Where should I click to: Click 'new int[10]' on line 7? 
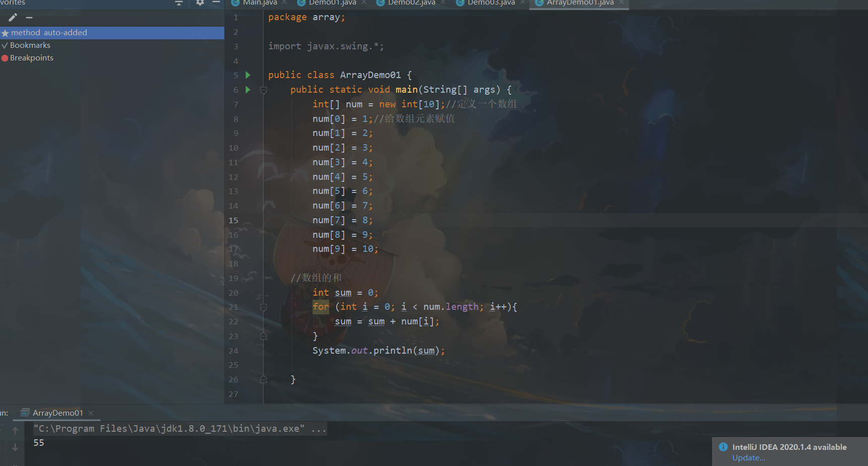coord(410,104)
